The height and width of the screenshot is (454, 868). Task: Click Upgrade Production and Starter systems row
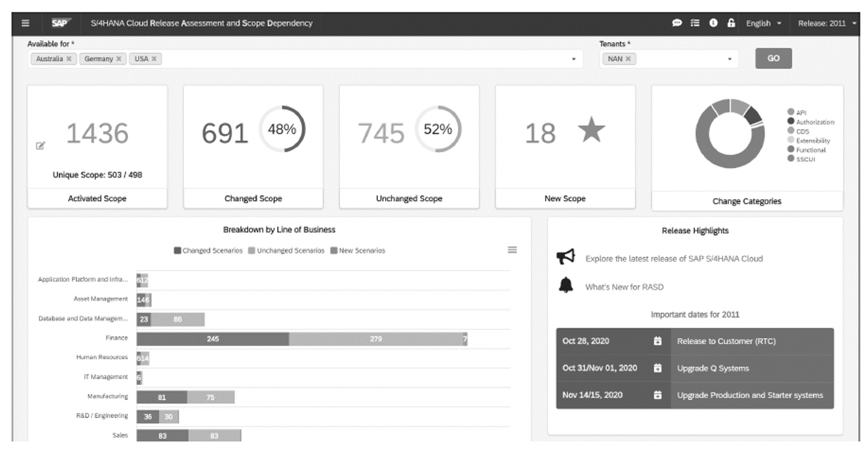pyautogui.click(x=695, y=395)
